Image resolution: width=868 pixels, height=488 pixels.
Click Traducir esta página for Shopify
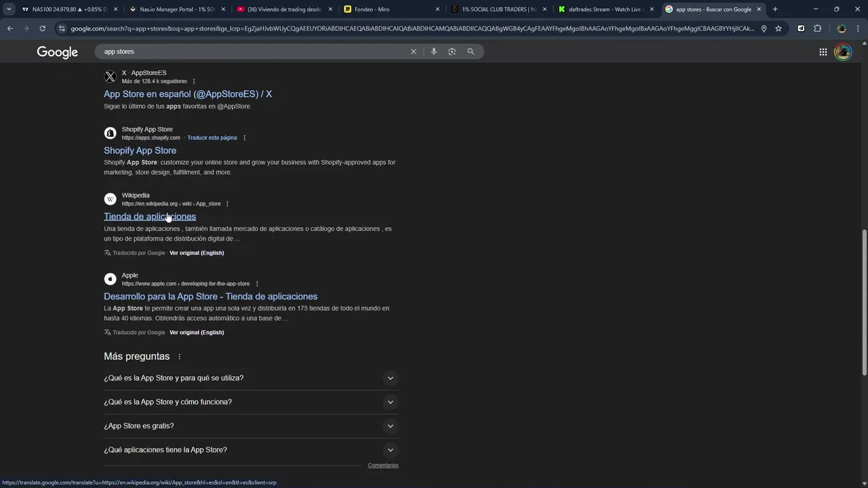tap(212, 138)
